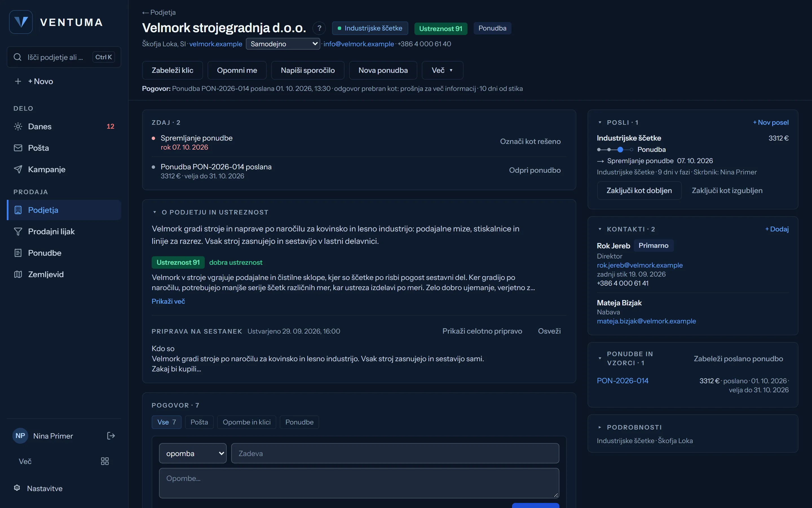Click the Prodajni lijak funnel icon
This screenshot has width=812, height=508.
click(x=18, y=231)
